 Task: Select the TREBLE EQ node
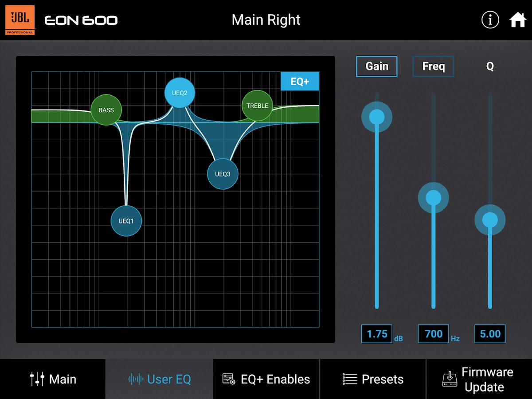pos(257,106)
